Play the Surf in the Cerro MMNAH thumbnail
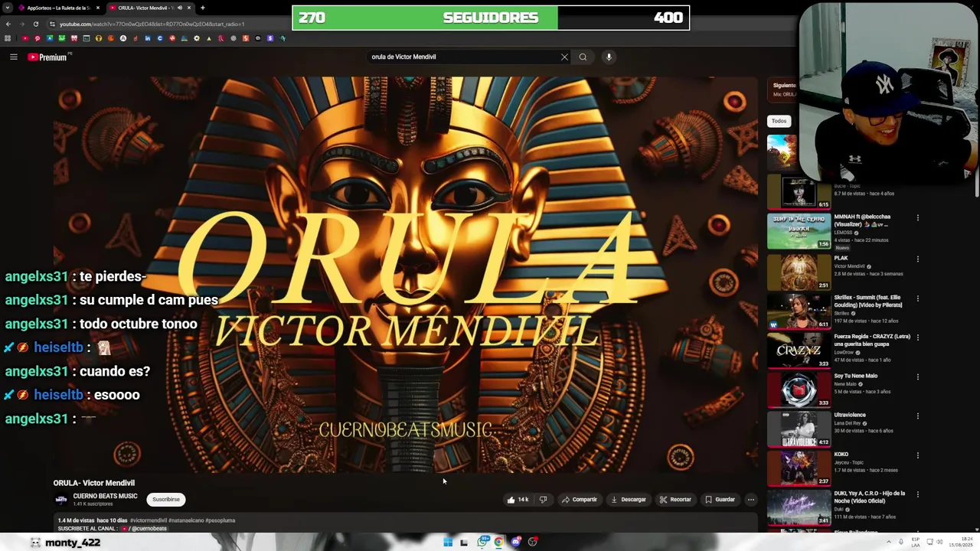 click(799, 231)
